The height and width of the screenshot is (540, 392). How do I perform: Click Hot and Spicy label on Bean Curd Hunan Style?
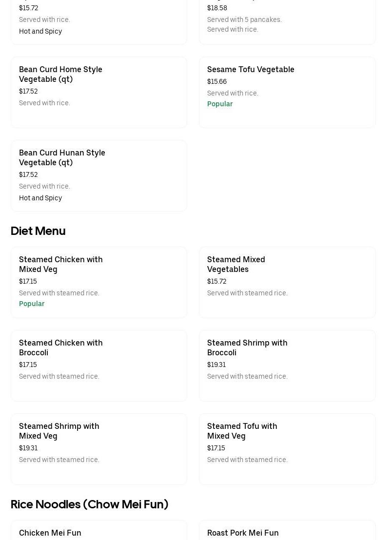point(40,198)
